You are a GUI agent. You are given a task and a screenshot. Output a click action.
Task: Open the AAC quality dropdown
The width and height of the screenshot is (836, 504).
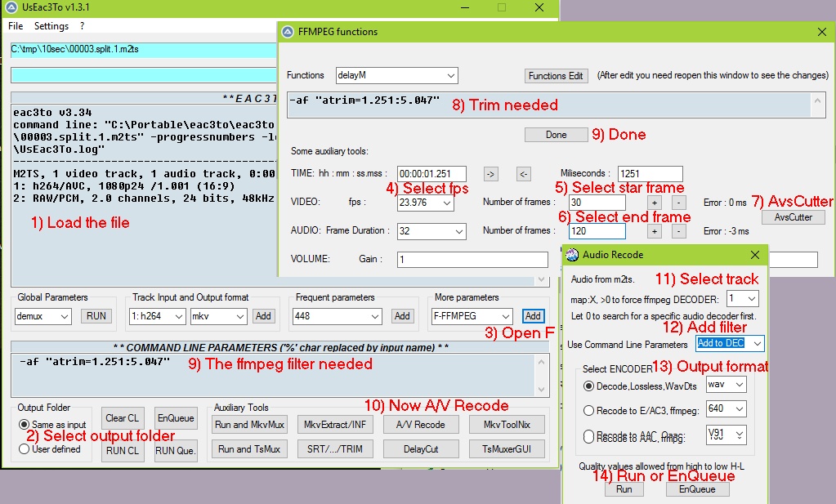click(726, 435)
